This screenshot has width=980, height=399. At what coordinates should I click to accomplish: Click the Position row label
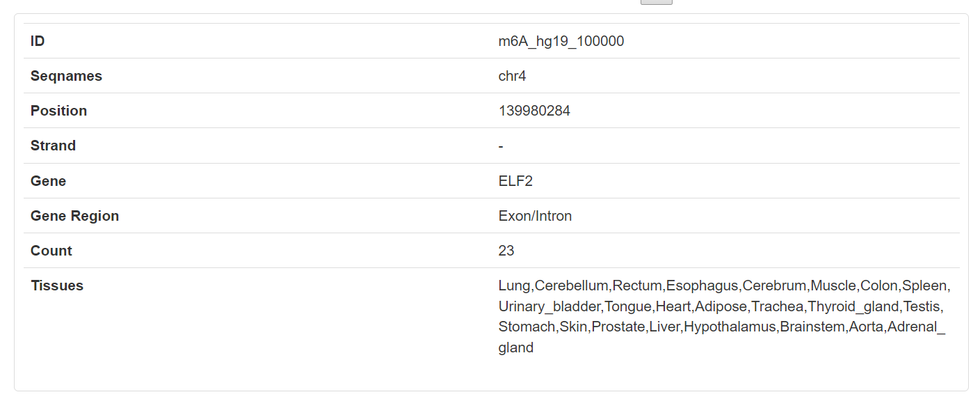[x=58, y=111]
